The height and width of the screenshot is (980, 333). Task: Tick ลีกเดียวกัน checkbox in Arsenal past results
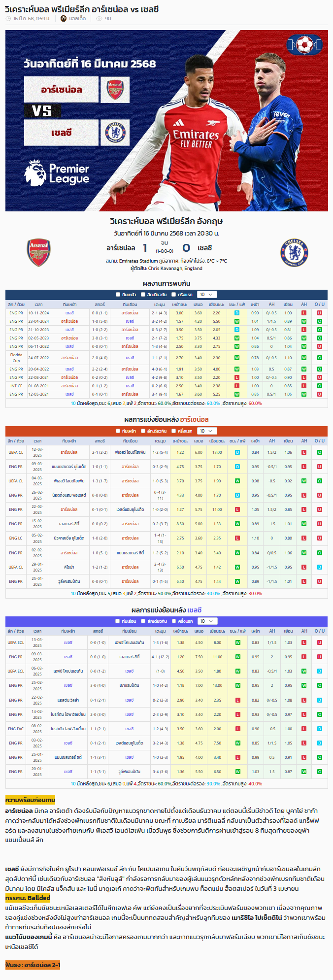coord(143,431)
